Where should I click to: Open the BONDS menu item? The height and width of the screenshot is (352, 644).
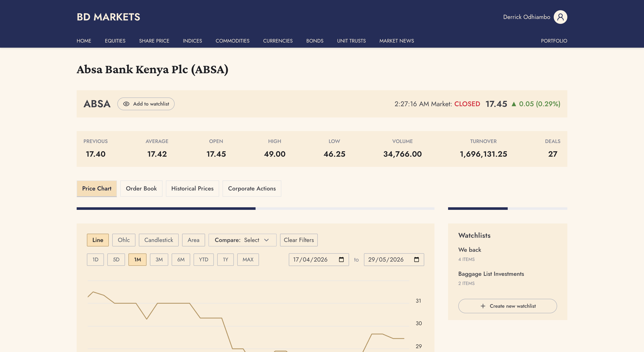(315, 41)
